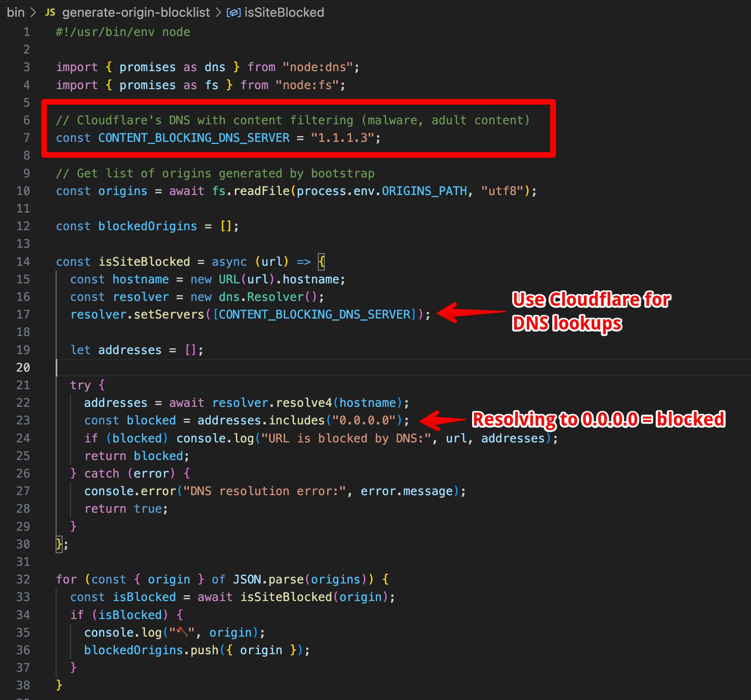
Task: Click the chevron before isSiteBlocked breadcrumb
Action: tap(219, 12)
